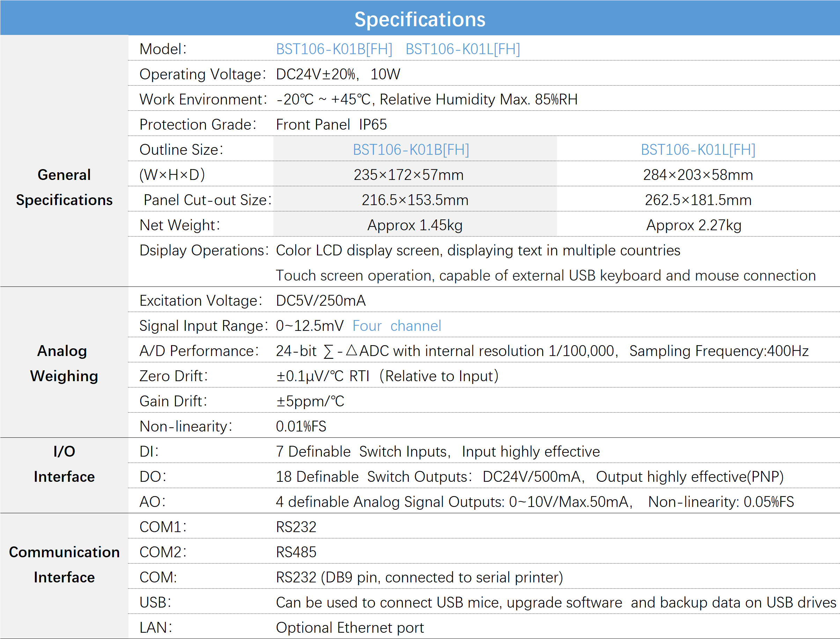Click the I/O Interface section label

(x=64, y=464)
